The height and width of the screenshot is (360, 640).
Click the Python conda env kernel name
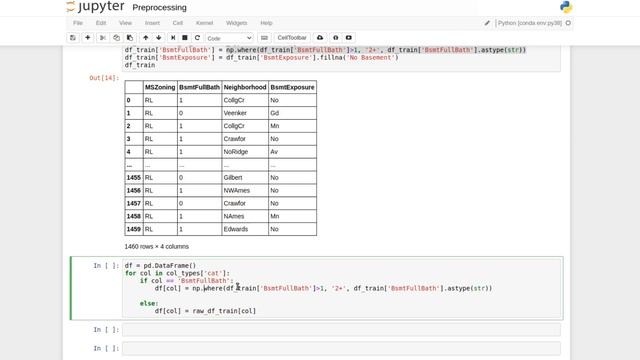click(x=529, y=23)
